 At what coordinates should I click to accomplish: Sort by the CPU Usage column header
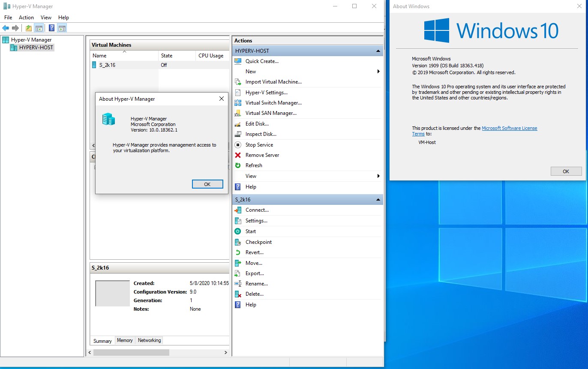tap(212, 56)
